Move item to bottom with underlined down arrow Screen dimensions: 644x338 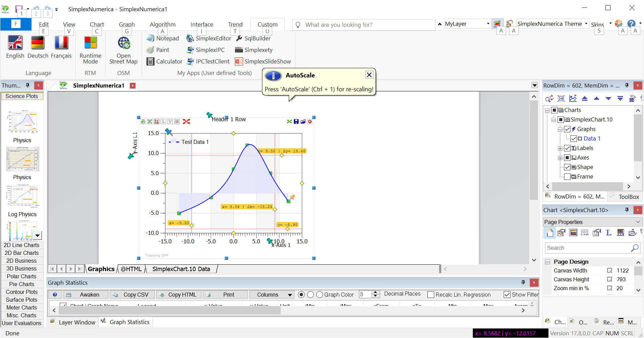(620, 98)
